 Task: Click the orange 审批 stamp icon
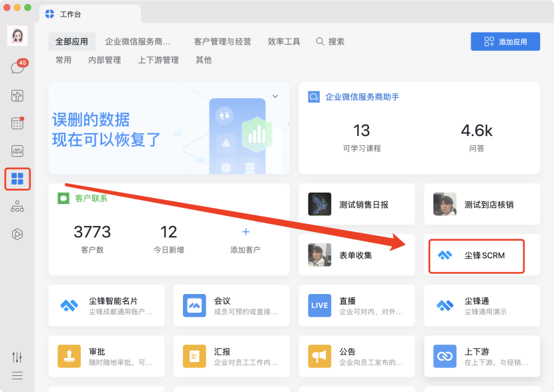[69, 357]
